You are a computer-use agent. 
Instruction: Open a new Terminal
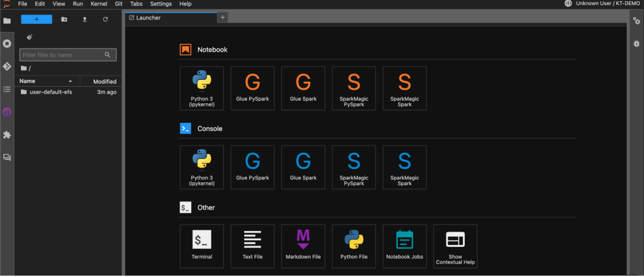[202, 246]
